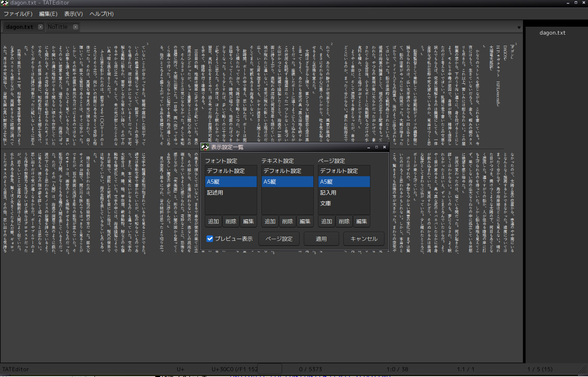Image resolution: width=588 pixels, height=377 pixels.
Task: Click 削除 under the フォント設定 list
Action: pyautogui.click(x=231, y=221)
